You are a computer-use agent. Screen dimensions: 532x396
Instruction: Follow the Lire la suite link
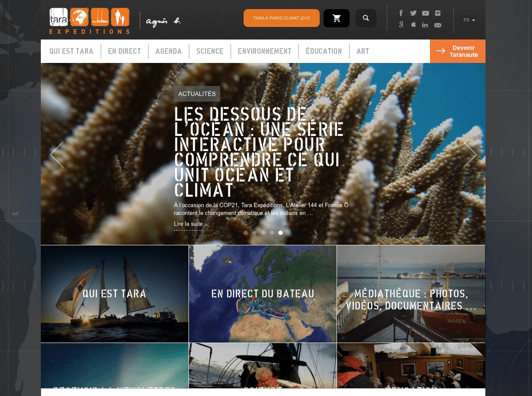point(188,224)
